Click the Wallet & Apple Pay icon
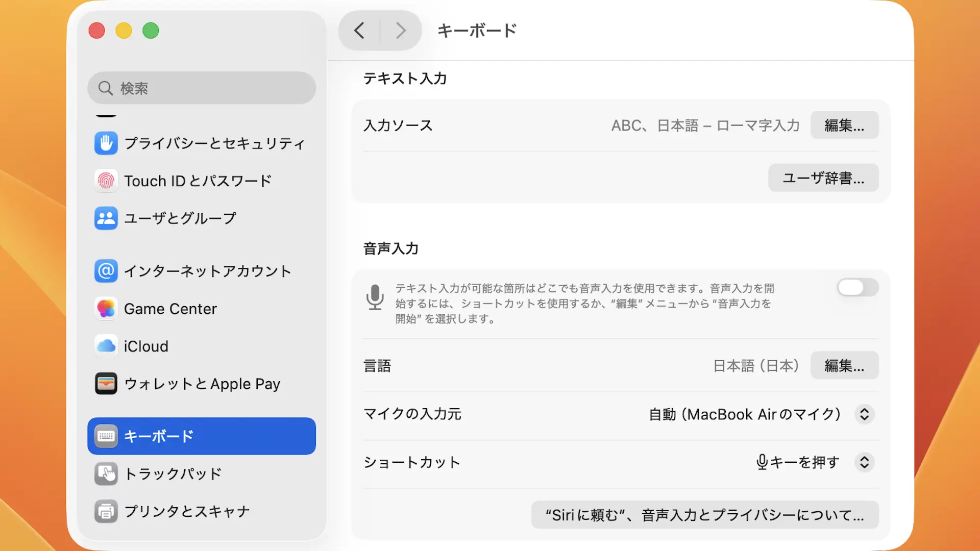This screenshot has width=980, height=551. (106, 384)
